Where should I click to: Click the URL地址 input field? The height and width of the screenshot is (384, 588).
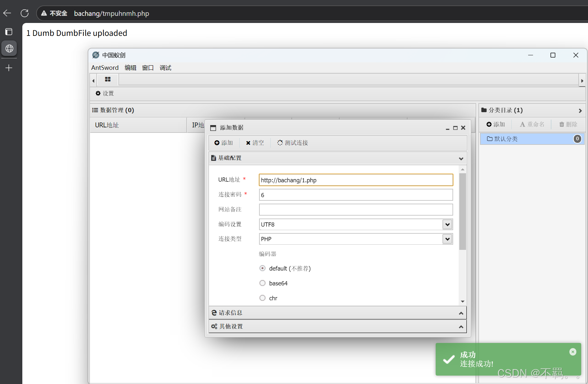point(356,180)
